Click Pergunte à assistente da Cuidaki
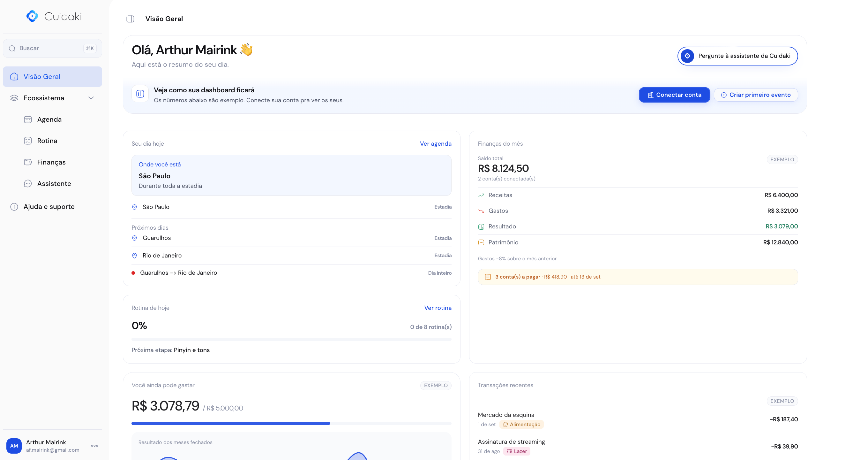Image resolution: width=868 pixels, height=460 pixels. click(x=737, y=56)
